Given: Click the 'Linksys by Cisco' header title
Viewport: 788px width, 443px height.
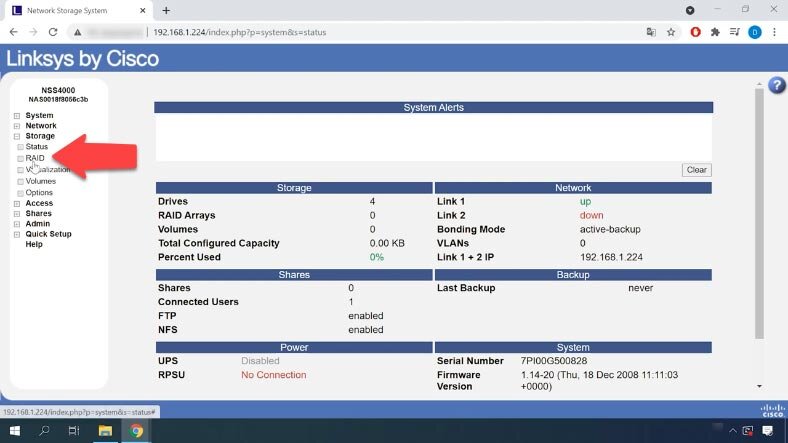Looking at the screenshot, I should click(82, 59).
